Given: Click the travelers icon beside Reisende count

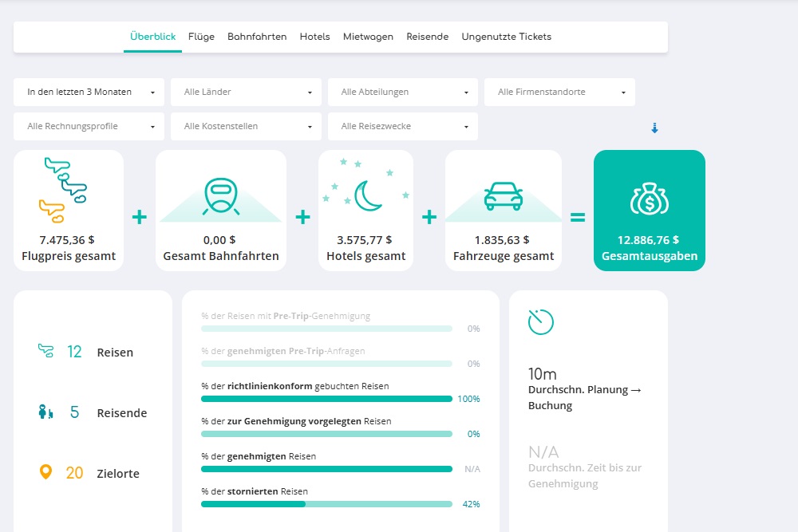Looking at the screenshot, I should click(x=49, y=412).
